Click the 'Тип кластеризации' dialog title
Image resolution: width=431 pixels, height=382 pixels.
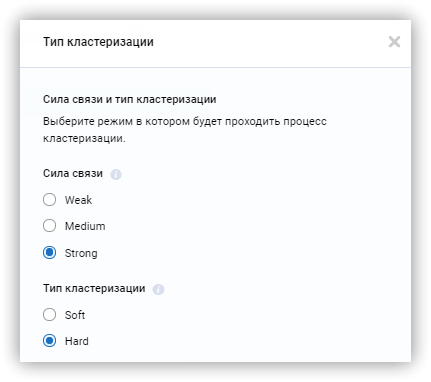pyautogui.click(x=98, y=42)
